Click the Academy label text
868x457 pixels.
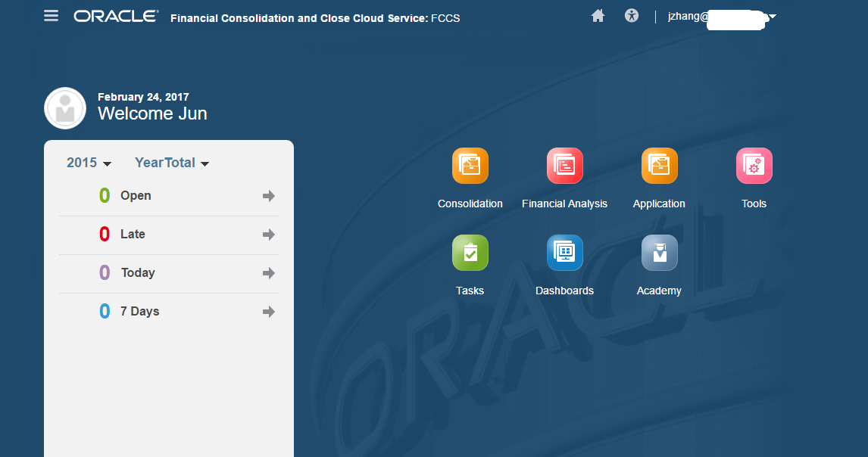coord(659,291)
